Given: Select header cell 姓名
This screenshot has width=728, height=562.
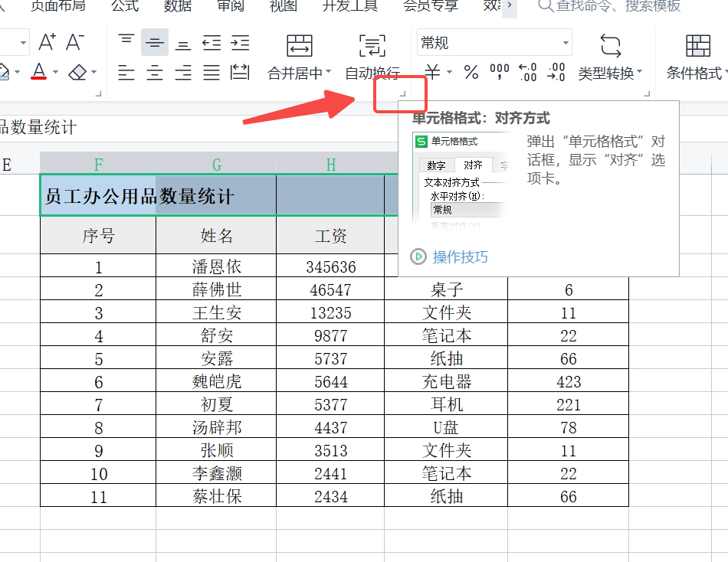Looking at the screenshot, I should tap(216, 235).
